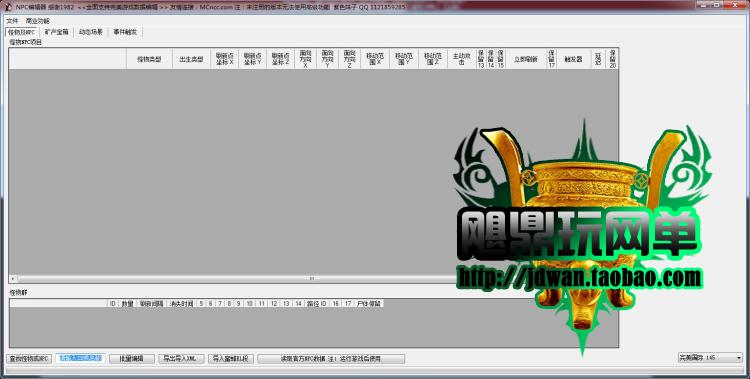
Task: Open the 商业功能 menu
Action: 38,21
